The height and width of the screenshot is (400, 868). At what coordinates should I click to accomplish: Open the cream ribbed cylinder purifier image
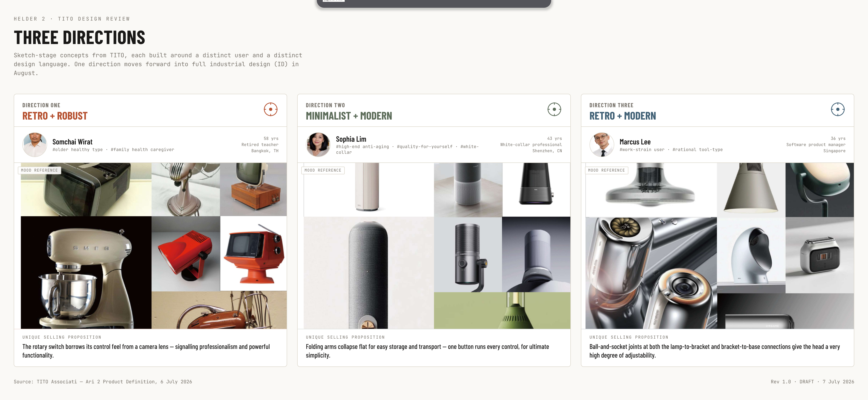(x=369, y=190)
